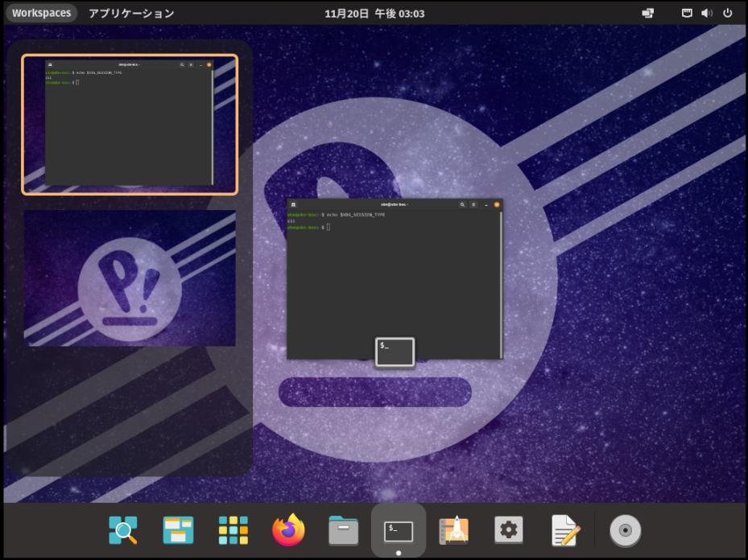Screen dimensions: 748x560
Task: Open Pop!_Shop rocket icon in dock
Action: [x=453, y=529]
